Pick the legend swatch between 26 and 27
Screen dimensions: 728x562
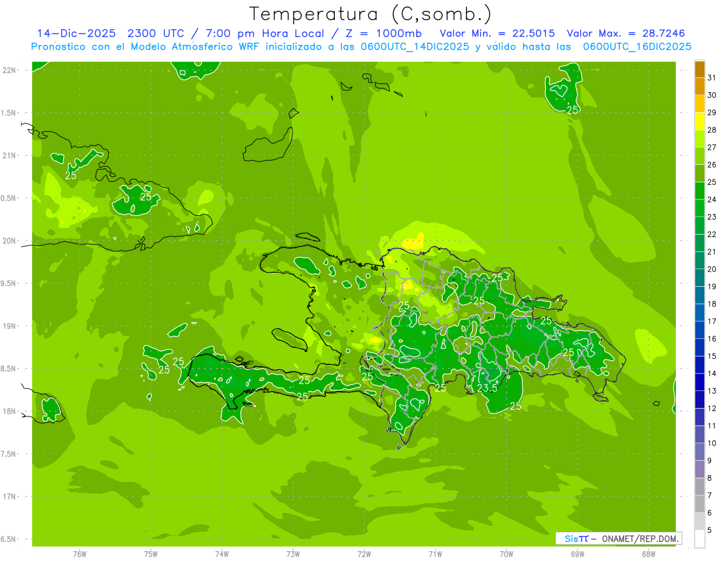699,156
